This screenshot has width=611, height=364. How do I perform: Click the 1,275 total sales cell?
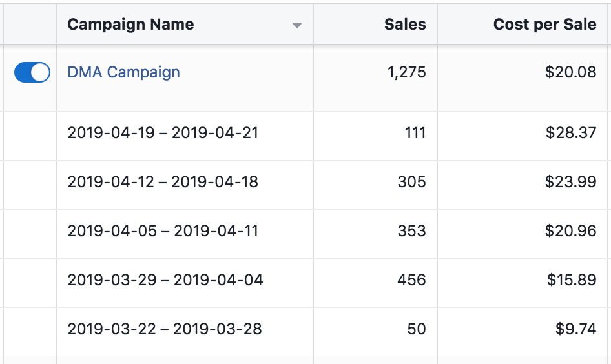click(406, 72)
